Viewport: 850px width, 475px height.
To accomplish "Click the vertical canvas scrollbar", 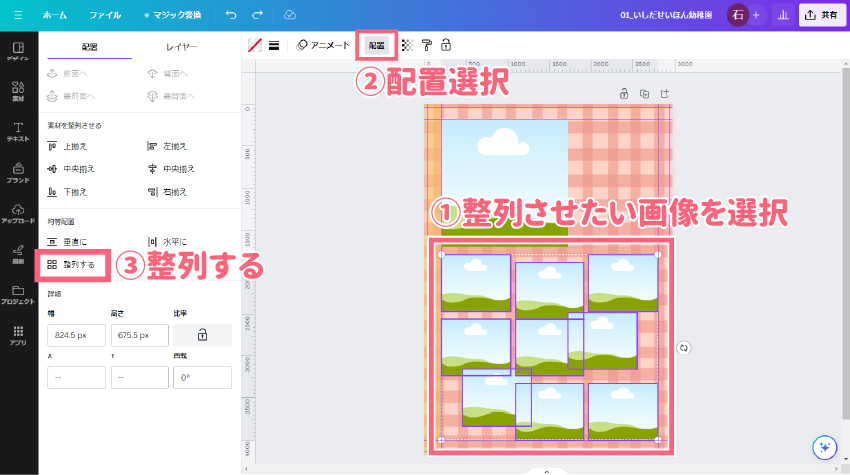I will point(846,244).
